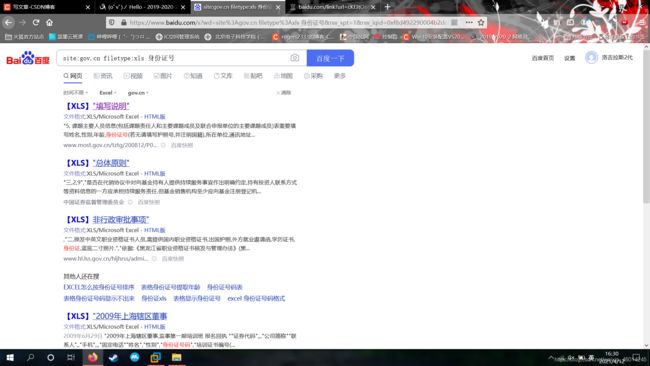This screenshot has height=366, width=650.
Task: Open HTML版 link under 填写说明
Action: tap(155, 117)
